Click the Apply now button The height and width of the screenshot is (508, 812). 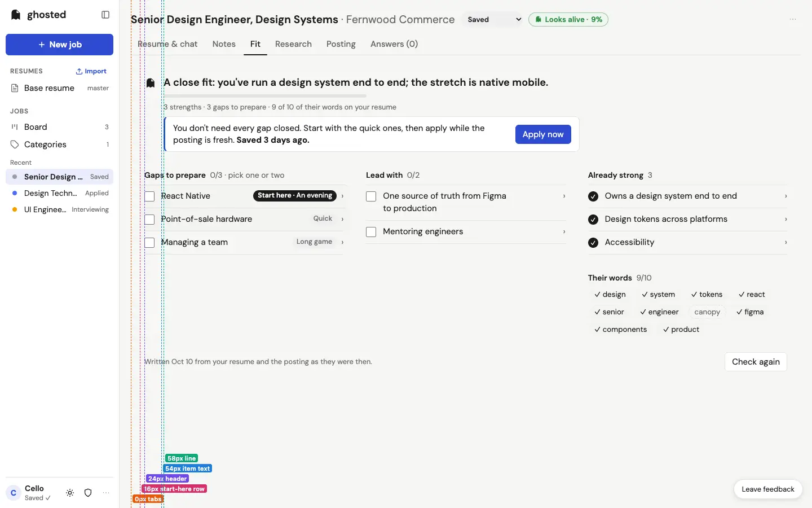pos(543,134)
